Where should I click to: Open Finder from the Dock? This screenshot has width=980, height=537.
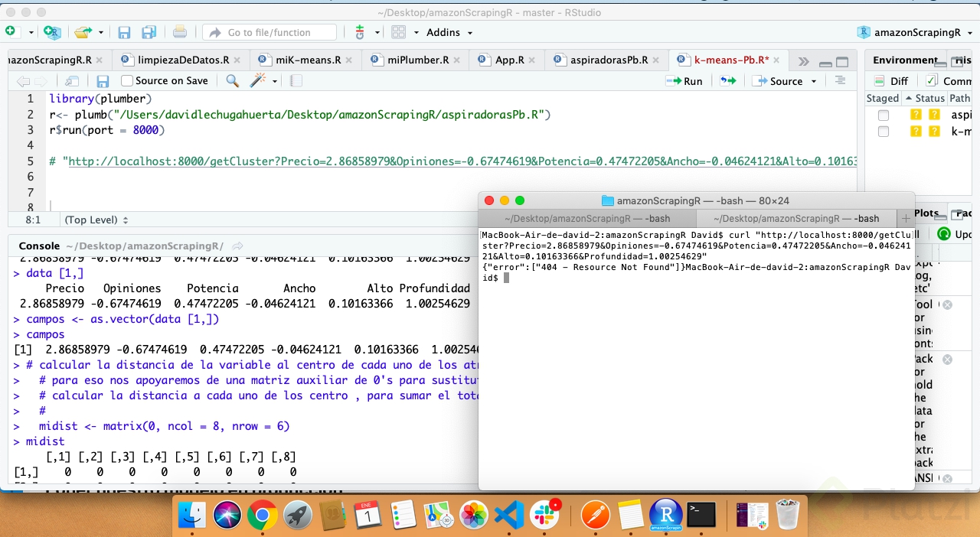click(x=191, y=515)
